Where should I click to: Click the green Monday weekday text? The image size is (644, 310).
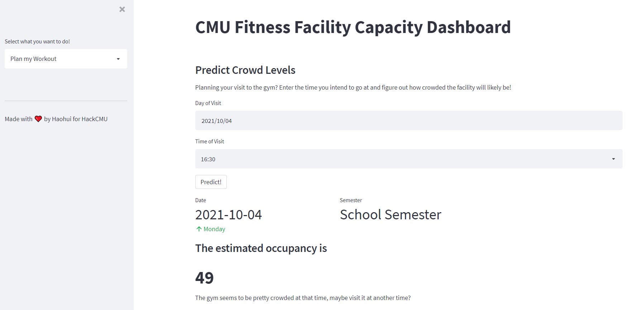[x=214, y=229]
